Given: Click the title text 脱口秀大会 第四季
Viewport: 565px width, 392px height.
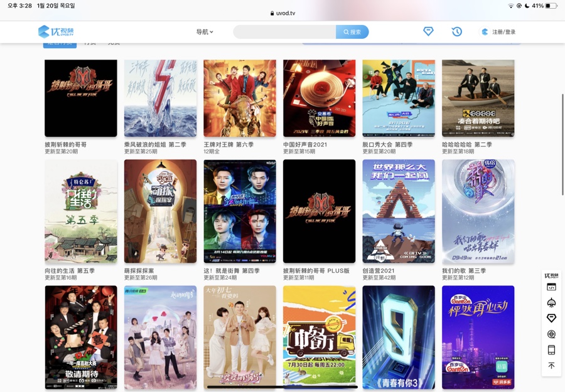Looking at the screenshot, I should 388,144.
